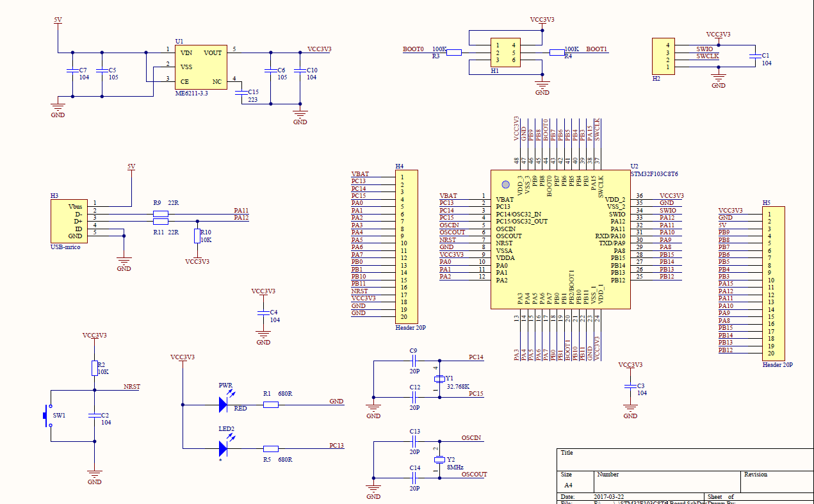The image size is (814, 504).
Task: Select capacitor C1 next to H2
Action: pos(754,56)
